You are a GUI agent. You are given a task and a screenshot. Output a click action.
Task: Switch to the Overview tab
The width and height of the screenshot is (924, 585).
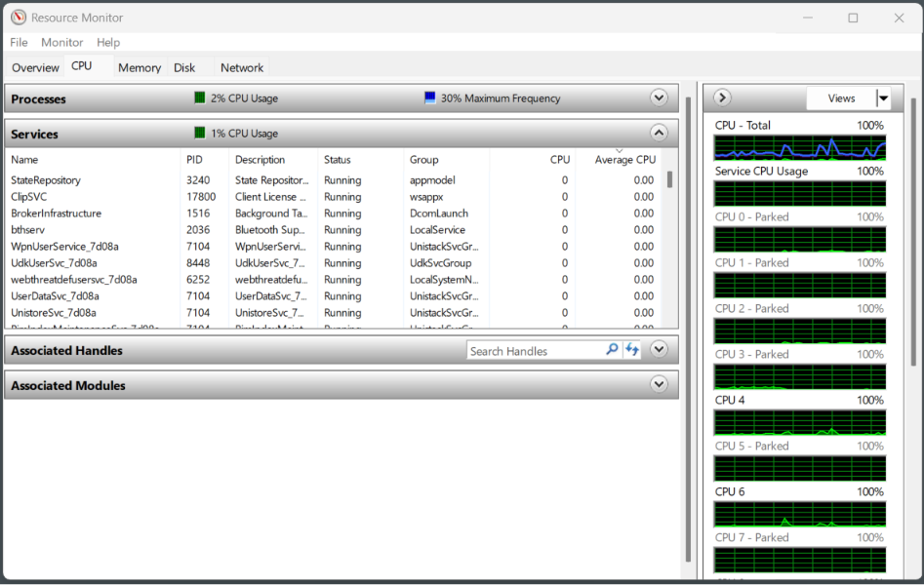point(35,67)
